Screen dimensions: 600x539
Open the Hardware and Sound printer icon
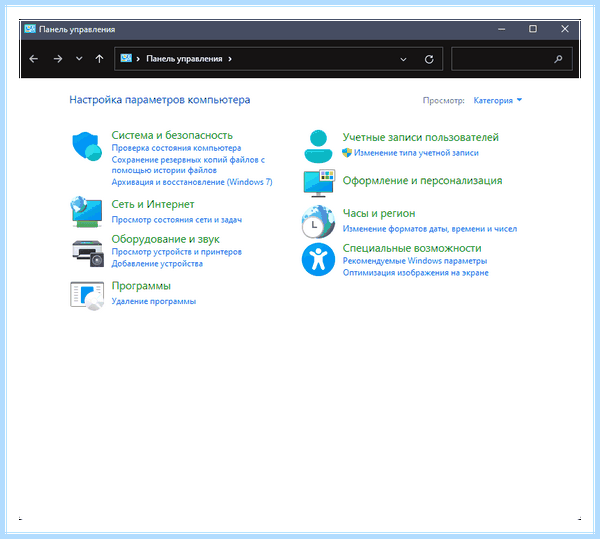point(88,254)
